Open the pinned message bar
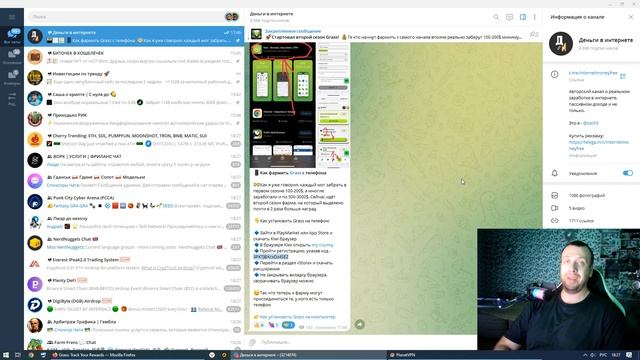 point(388,34)
